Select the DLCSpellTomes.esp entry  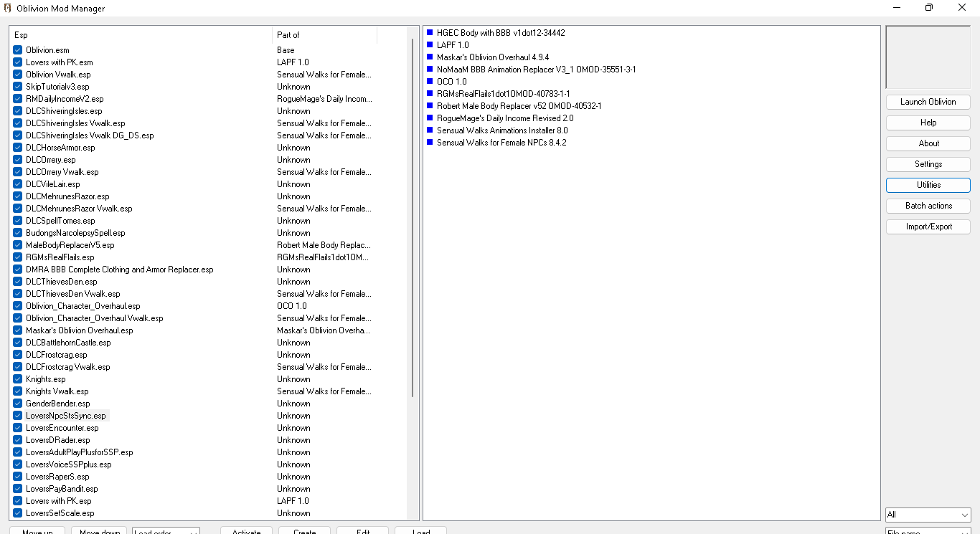click(60, 221)
